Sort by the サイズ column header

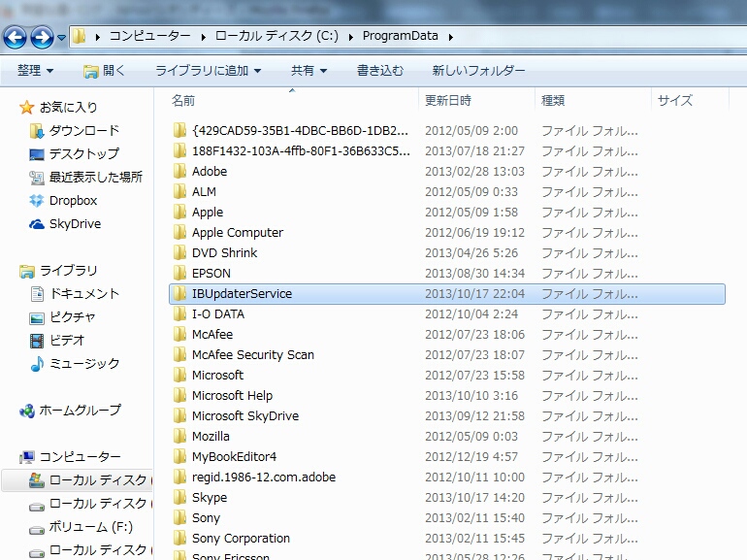tap(675, 101)
